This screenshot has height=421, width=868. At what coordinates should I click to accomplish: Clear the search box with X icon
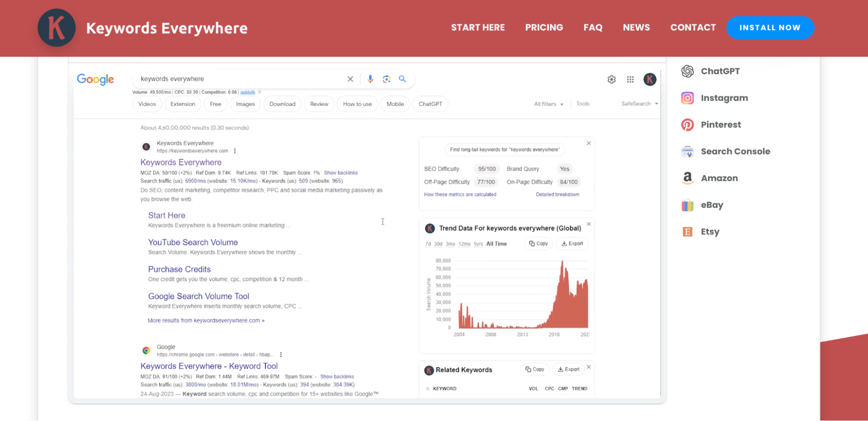tap(350, 79)
